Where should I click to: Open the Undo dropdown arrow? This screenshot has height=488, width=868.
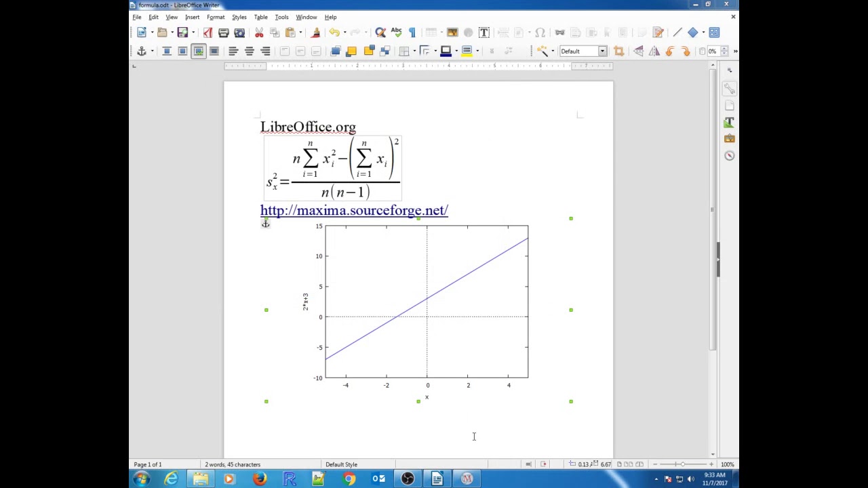pos(344,32)
